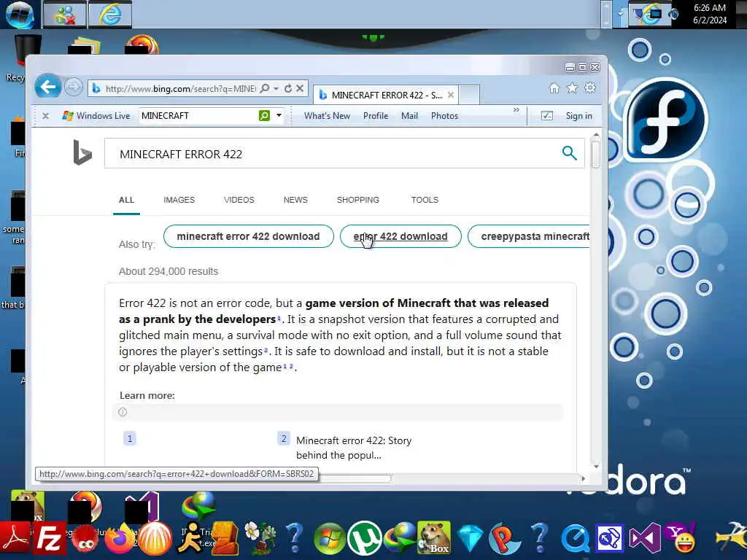This screenshot has width=747, height=560.
Task: Open Favorites with the star icon
Action: pyautogui.click(x=572, y=88)
